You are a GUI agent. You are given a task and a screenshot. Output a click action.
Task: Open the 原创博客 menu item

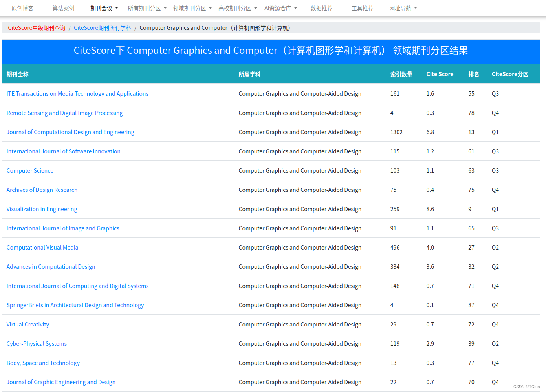pos(22,8)
